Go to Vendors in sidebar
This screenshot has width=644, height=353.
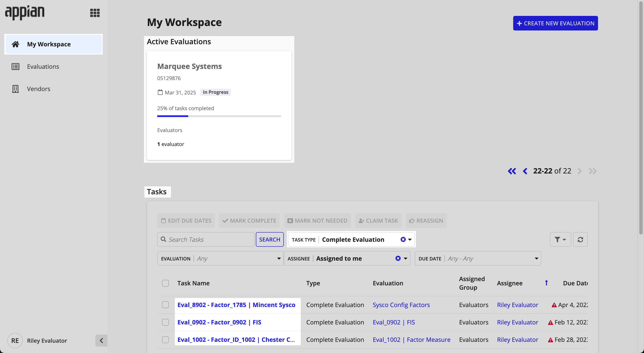coord(53,89)
